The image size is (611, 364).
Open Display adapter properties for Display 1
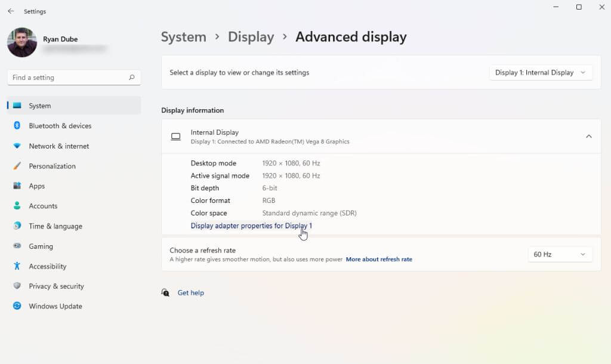251,226
